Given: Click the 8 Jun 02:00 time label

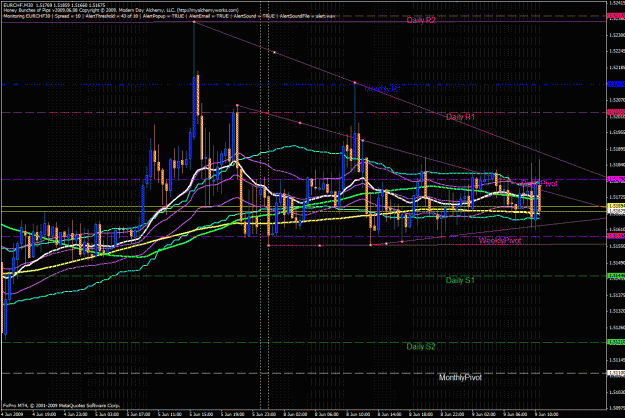Looking at the screenshot, I should click(296, 414).
